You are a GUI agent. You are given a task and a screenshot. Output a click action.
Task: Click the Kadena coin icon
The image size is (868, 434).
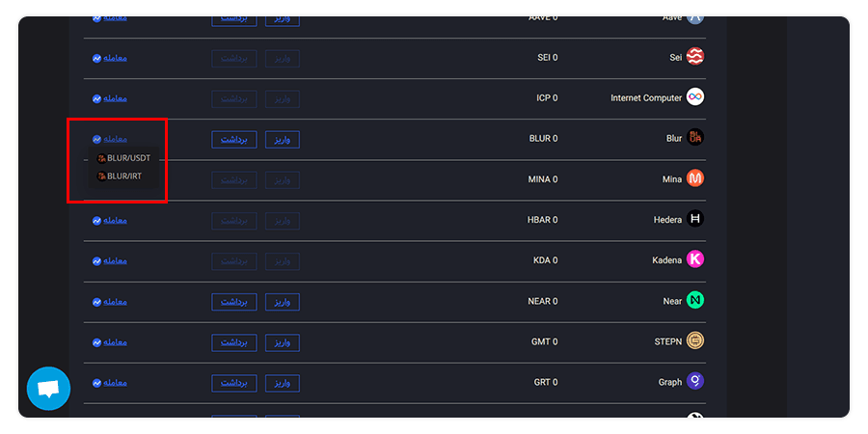[694, 259]
